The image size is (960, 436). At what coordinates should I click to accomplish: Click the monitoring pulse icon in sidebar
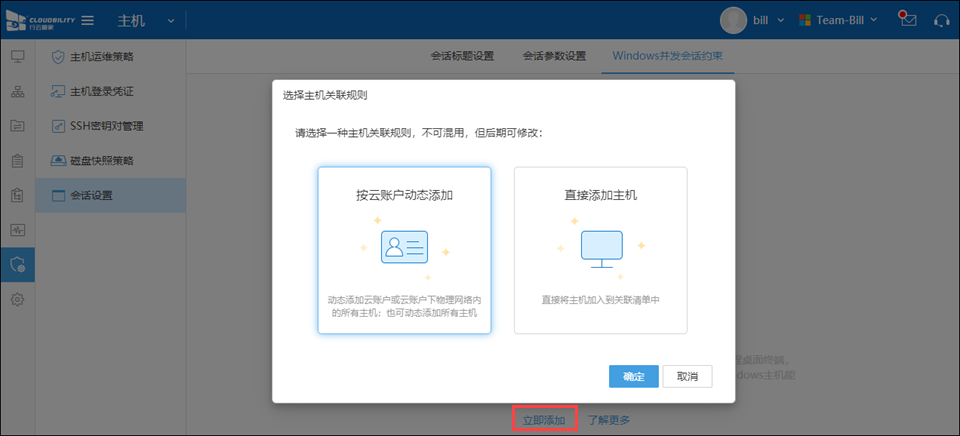[x=18, y=230]
